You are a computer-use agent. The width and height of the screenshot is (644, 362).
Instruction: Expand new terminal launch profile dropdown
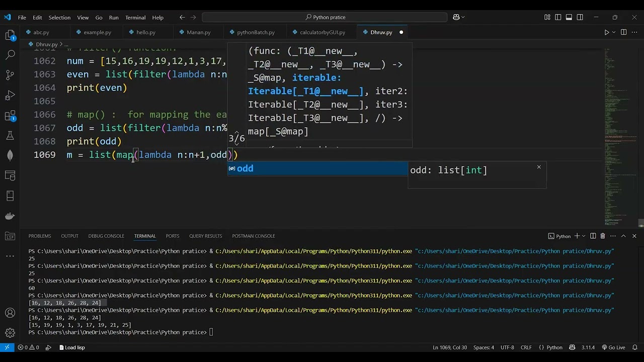[x=584, y=236]
